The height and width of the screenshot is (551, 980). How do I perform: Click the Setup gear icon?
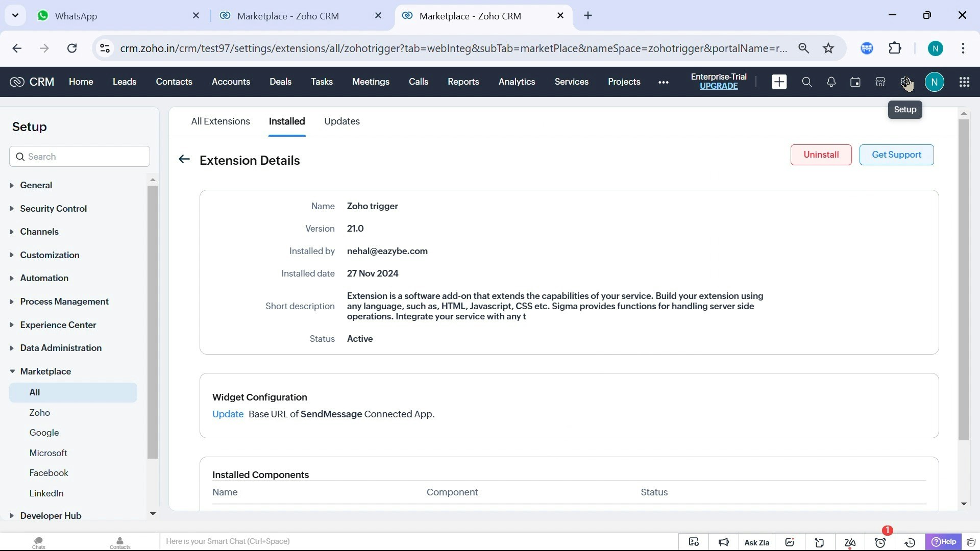(905, 82)
